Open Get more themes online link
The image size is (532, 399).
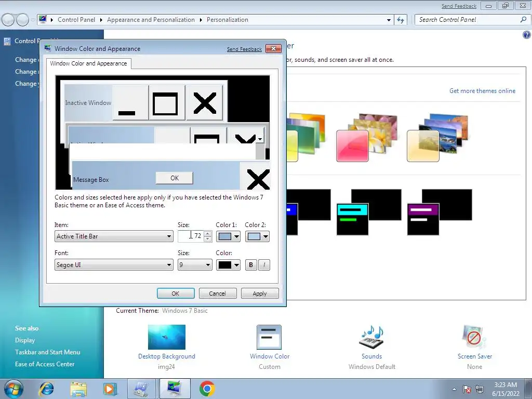tap(482, 91)
